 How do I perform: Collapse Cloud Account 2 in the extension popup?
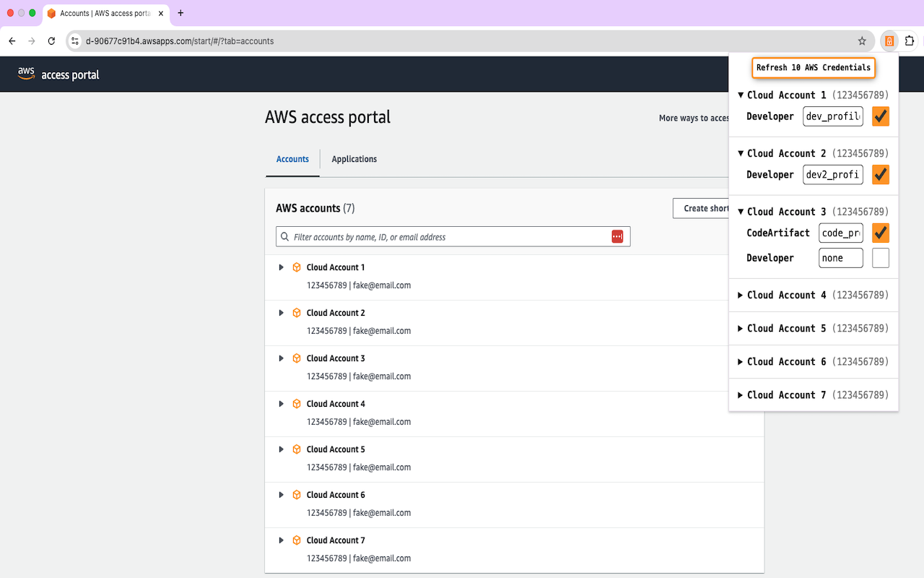click(x=740, y=153)
